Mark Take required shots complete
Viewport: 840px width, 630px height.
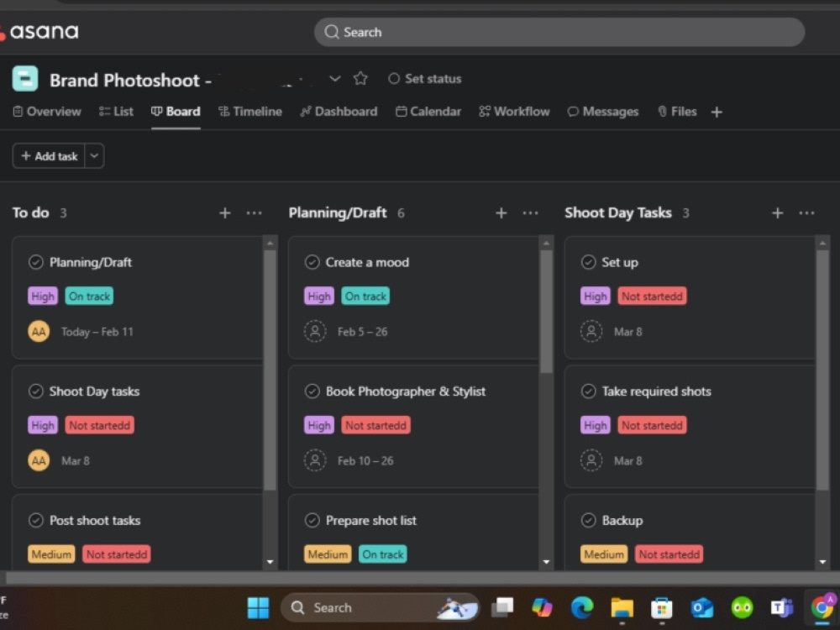click(589, 391)
